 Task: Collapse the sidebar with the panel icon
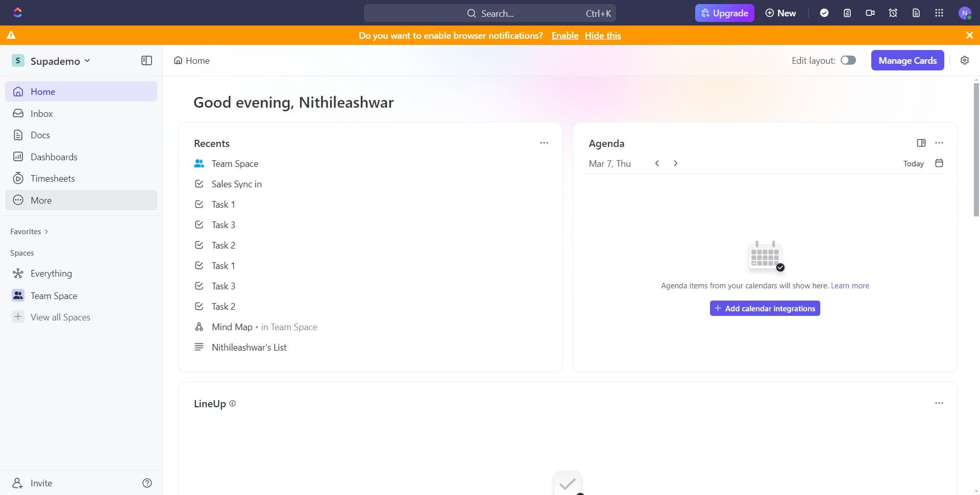pos(146,60)
